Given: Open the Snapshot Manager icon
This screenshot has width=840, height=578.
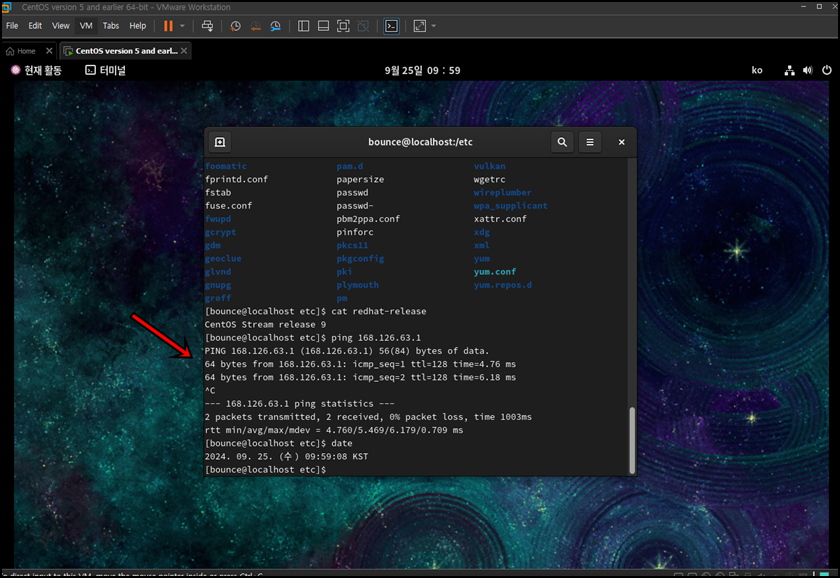Looking at the screenshot, I should click(x=275, y=26).
